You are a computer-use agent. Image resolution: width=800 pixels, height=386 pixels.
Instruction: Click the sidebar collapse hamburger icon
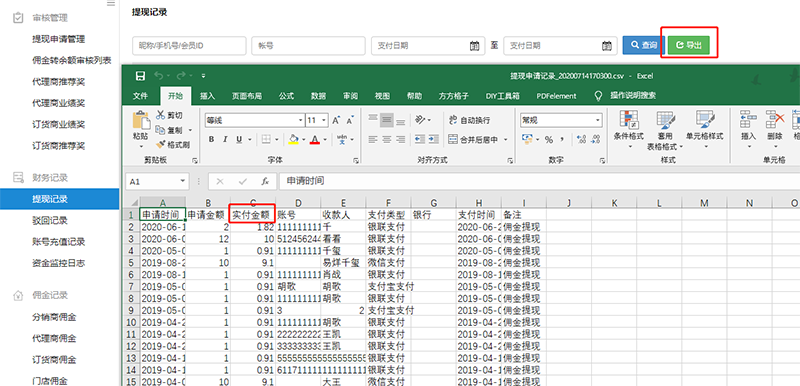click(111, 3)
